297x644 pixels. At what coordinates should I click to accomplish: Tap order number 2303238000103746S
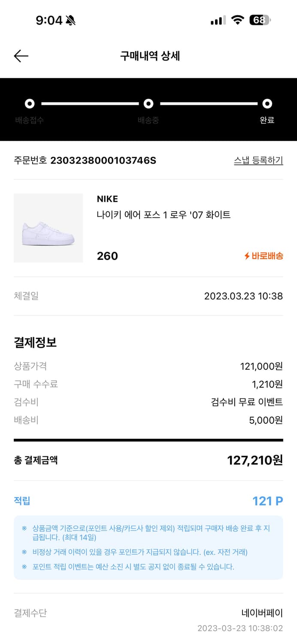click(x=103, y=161)
